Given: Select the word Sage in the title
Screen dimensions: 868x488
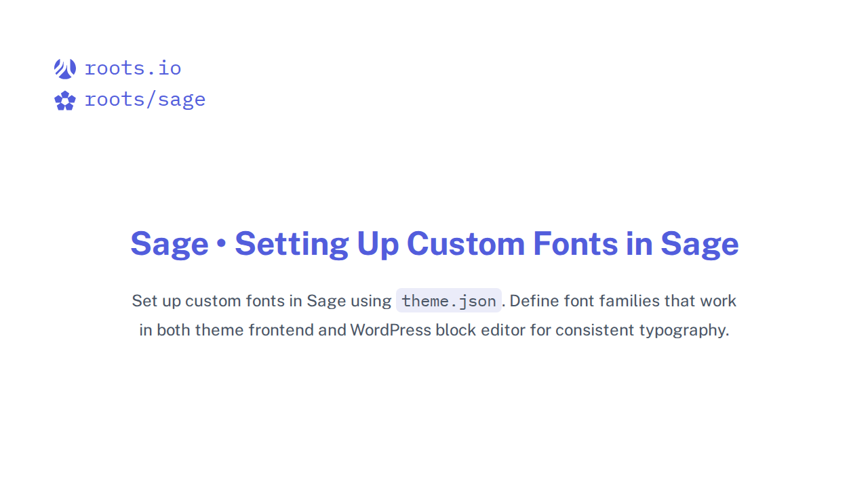Looking at the screenshot, I should (x=170, y=244).
